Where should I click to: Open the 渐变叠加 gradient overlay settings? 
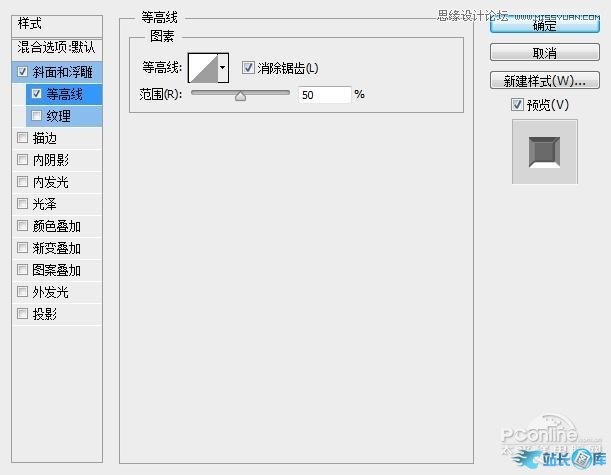point(56,248)
